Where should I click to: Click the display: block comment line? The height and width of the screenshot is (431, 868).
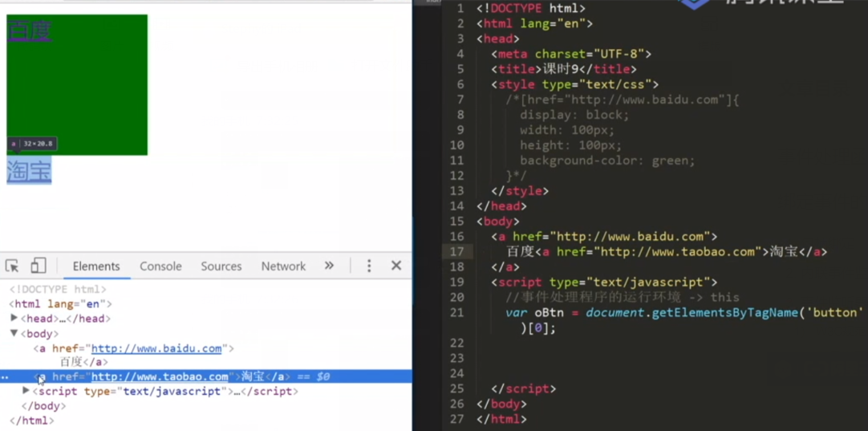pyautogui.click(x=574, y=116)
